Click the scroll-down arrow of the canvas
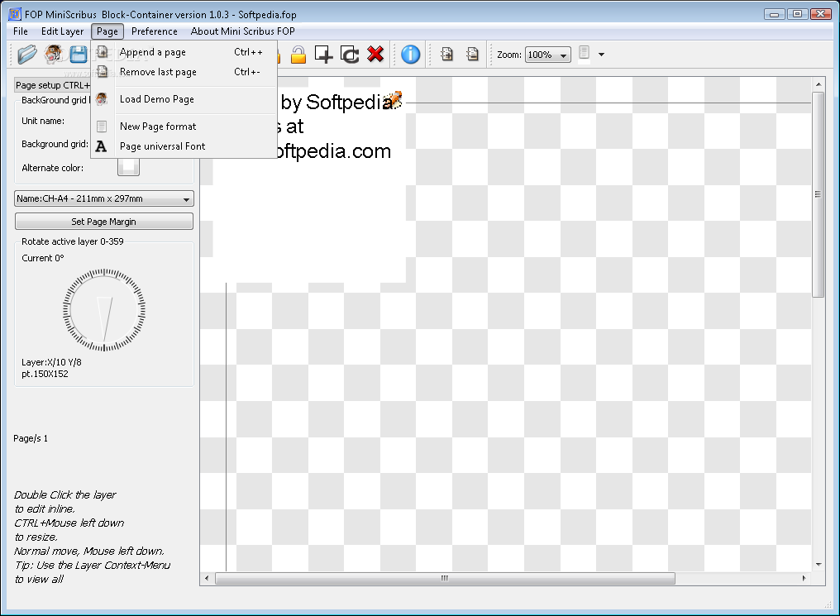 click(x=818, y=564)
